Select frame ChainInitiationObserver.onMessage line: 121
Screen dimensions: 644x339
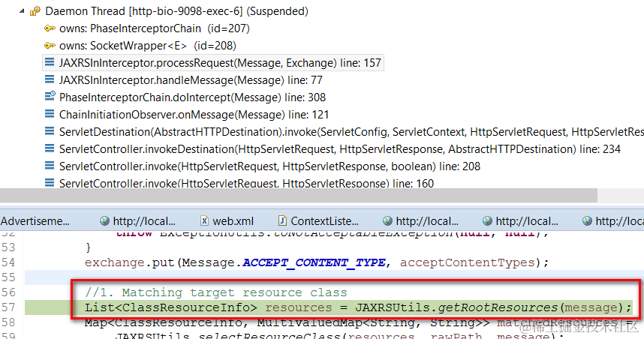tap(194, 115)
